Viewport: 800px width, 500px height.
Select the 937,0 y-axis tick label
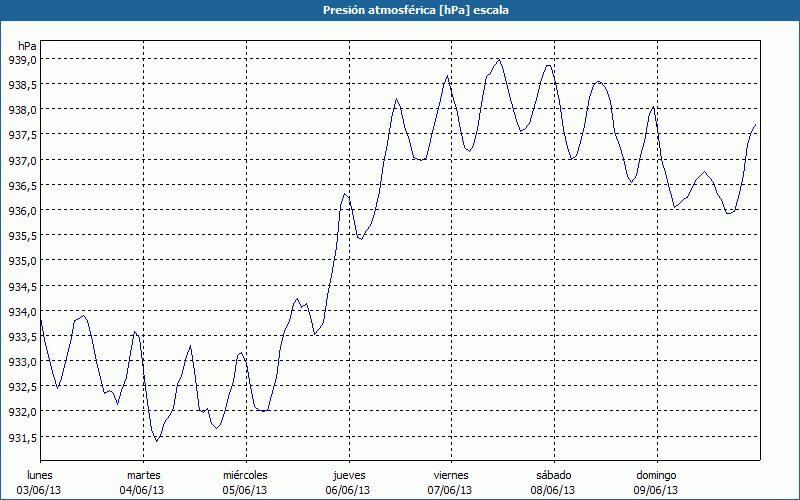click(21, 160)
